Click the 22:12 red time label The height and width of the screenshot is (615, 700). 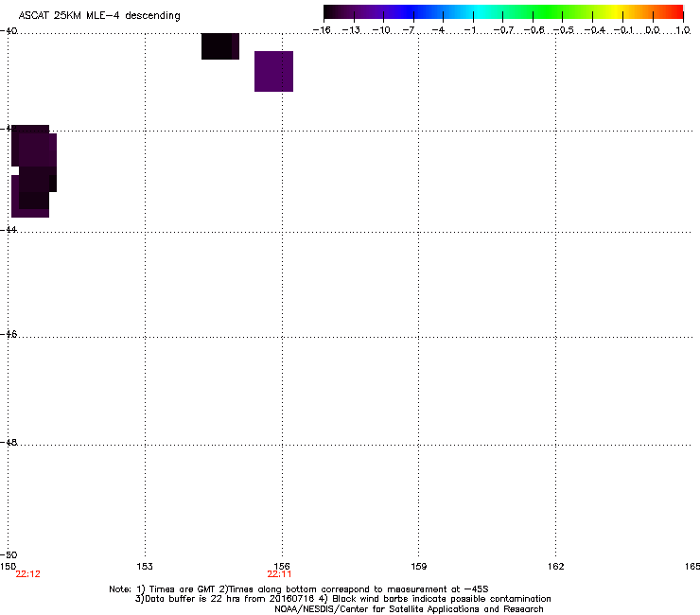(27, 574)
